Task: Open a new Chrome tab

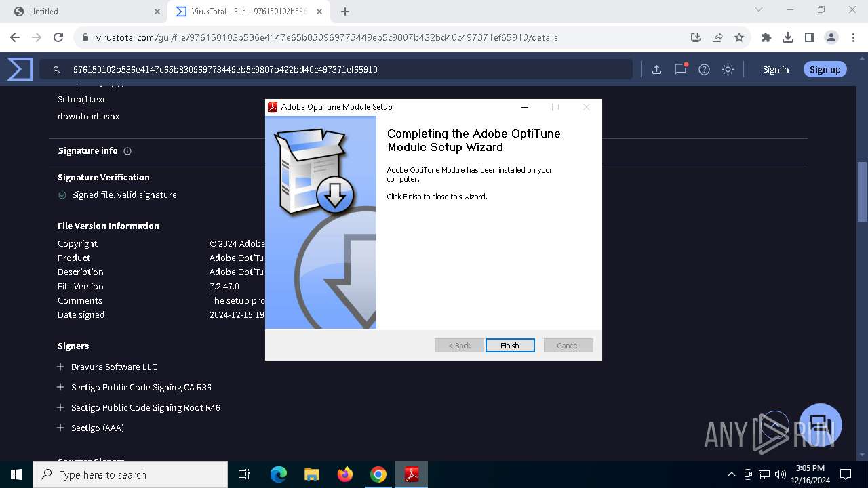Action: coord(345,12)
